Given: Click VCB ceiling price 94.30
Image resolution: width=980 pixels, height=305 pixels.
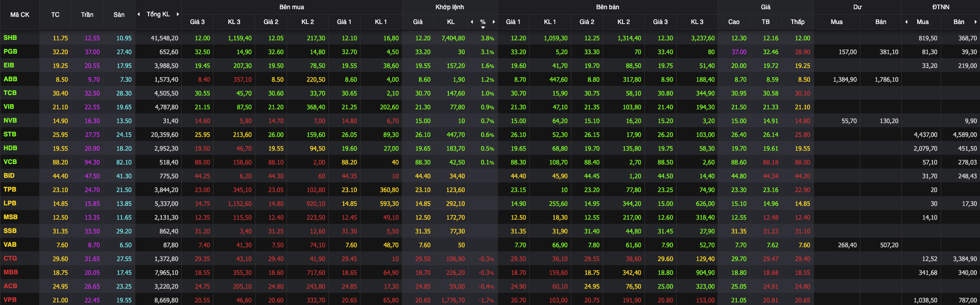Looking at the screenshot, I should (x=92, y=162).
